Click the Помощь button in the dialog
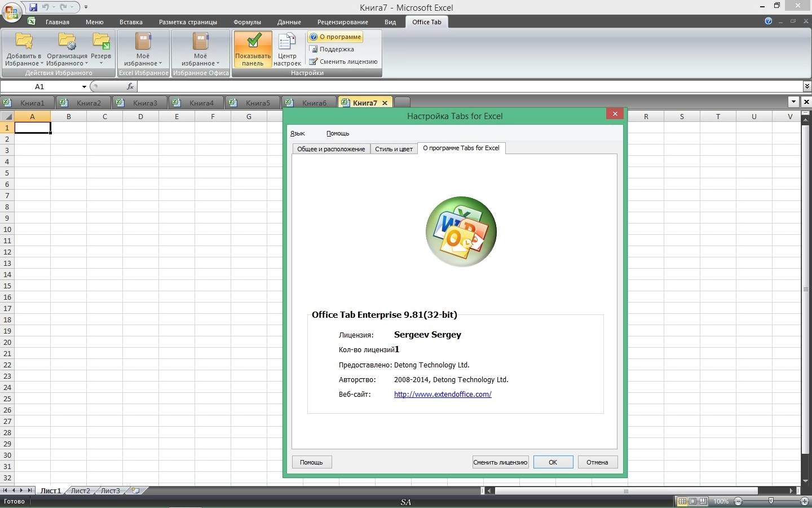The height and width of the screenshot is (508, 812). point(311,462)
